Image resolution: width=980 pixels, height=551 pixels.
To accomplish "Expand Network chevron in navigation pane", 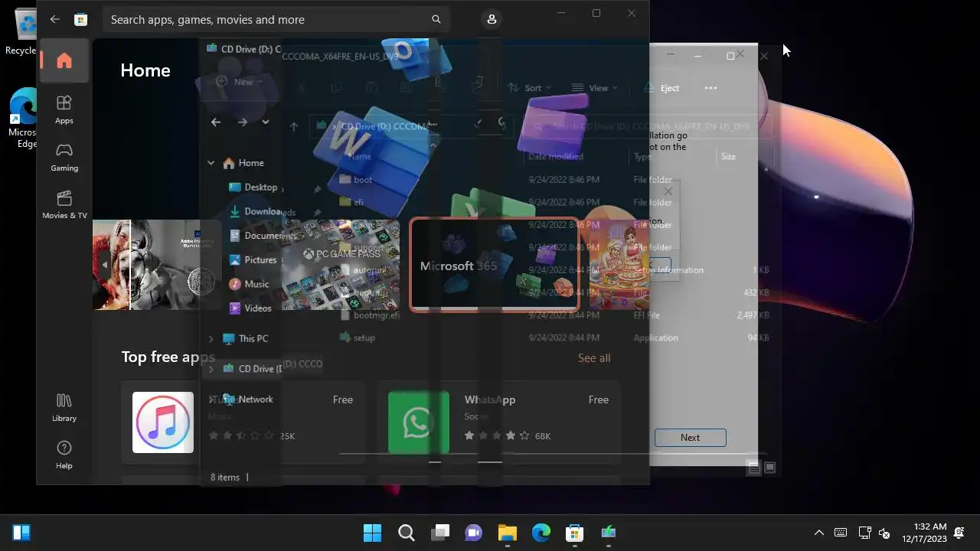I will (211, 399).
